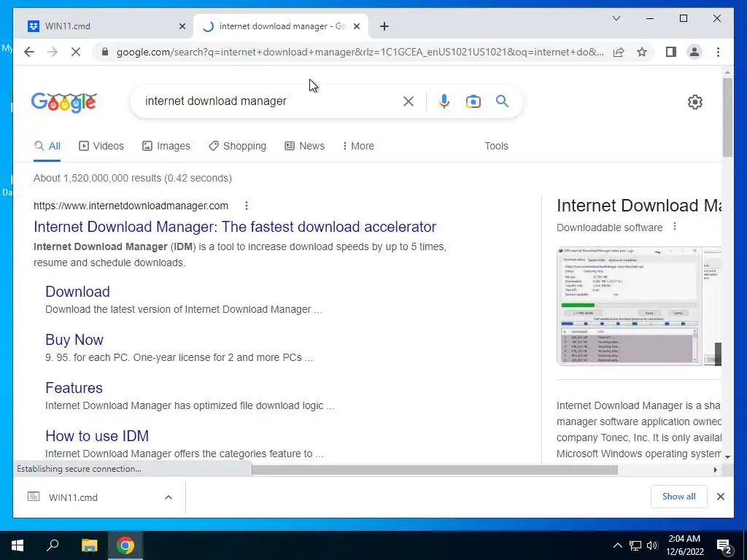Click the Chrome address bar URL
This screenshot has height=560, width=747.
[360, 52]
